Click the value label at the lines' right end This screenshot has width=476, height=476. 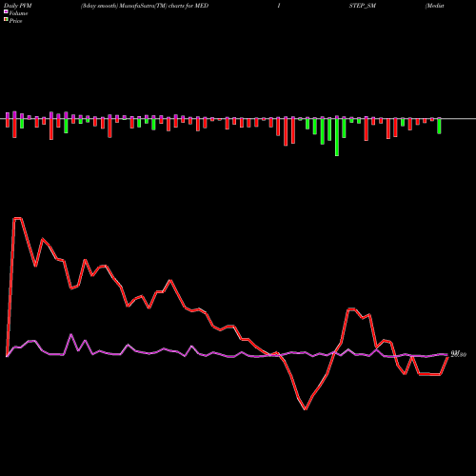click(459, 354)
